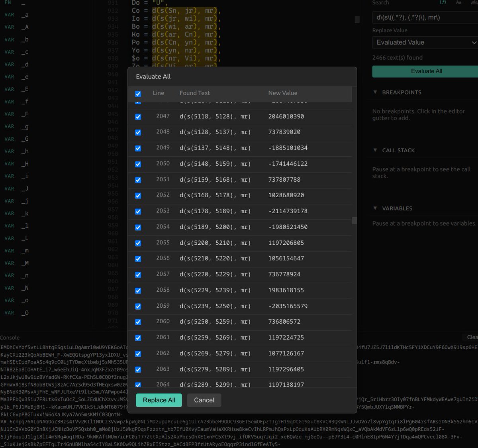Image resolution: width=478 pixels, height=448 pixels.
Task: Click the New Value column header
Action: tap(283, 93)
